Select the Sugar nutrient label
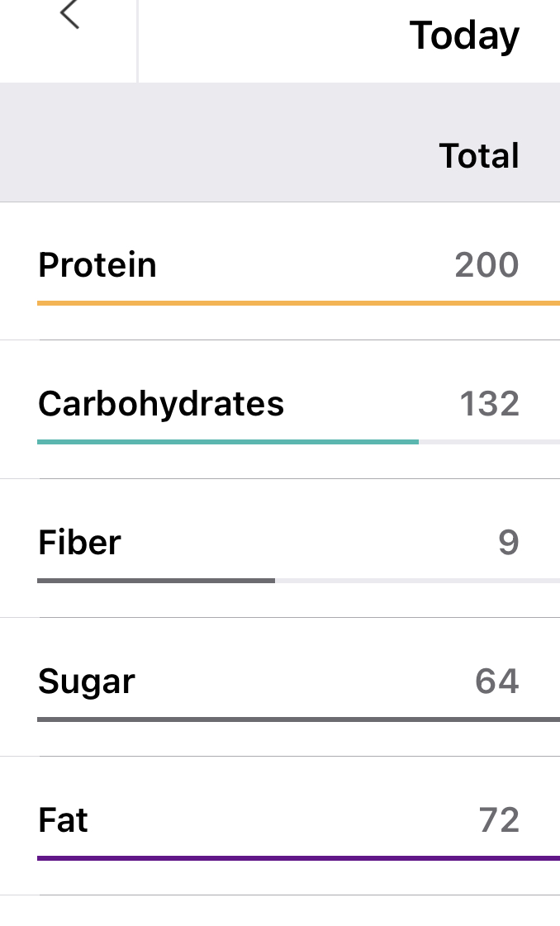Screen dimensions: 560x926 87,681
